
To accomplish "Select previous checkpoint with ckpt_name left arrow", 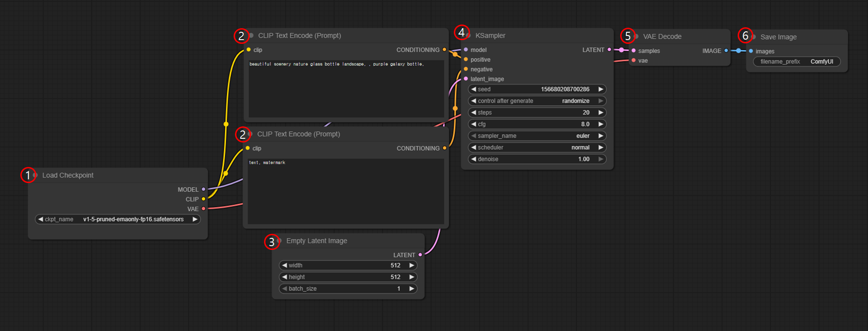I will click(x=41, y=219).
